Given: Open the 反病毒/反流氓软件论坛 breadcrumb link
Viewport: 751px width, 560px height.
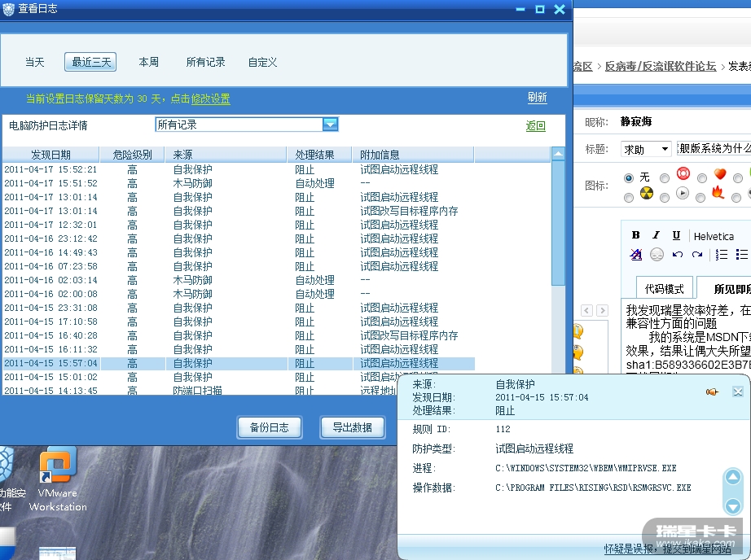Looking at the screenshot, I should click(x=661, y=66).
